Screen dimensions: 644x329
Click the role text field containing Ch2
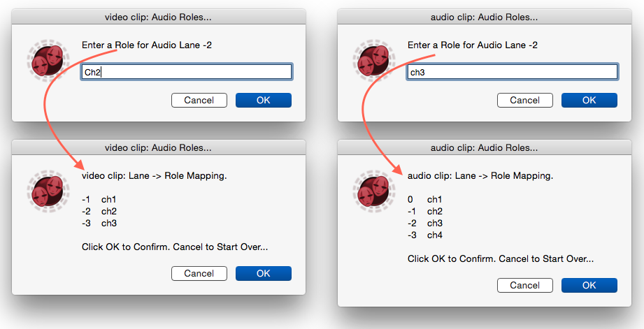[x=187, y=72]
